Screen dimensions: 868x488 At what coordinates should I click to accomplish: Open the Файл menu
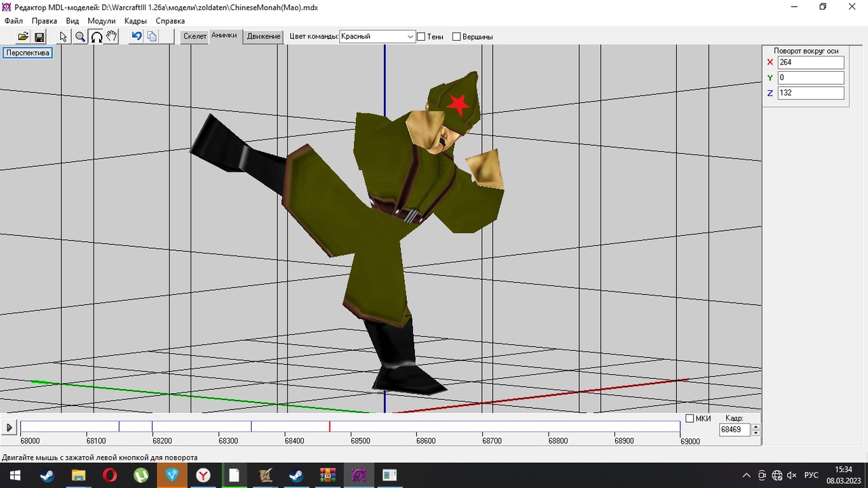click(14, 21)
